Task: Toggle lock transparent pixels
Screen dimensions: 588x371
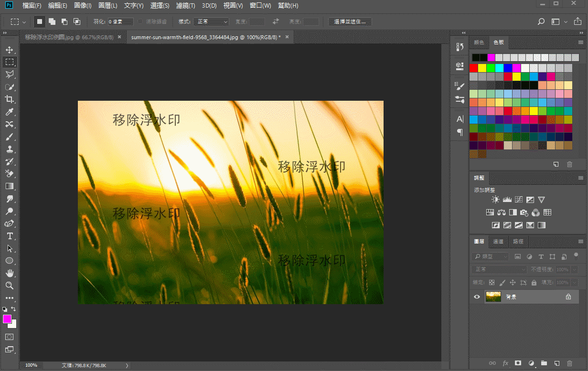Action: point(492,283)
